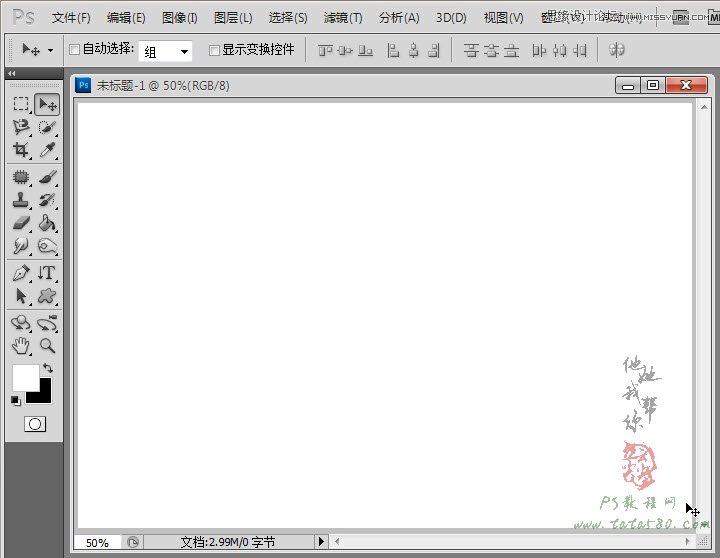Click the Auto-Align Layers icon
720x558 pixels.
pos(616,50)
